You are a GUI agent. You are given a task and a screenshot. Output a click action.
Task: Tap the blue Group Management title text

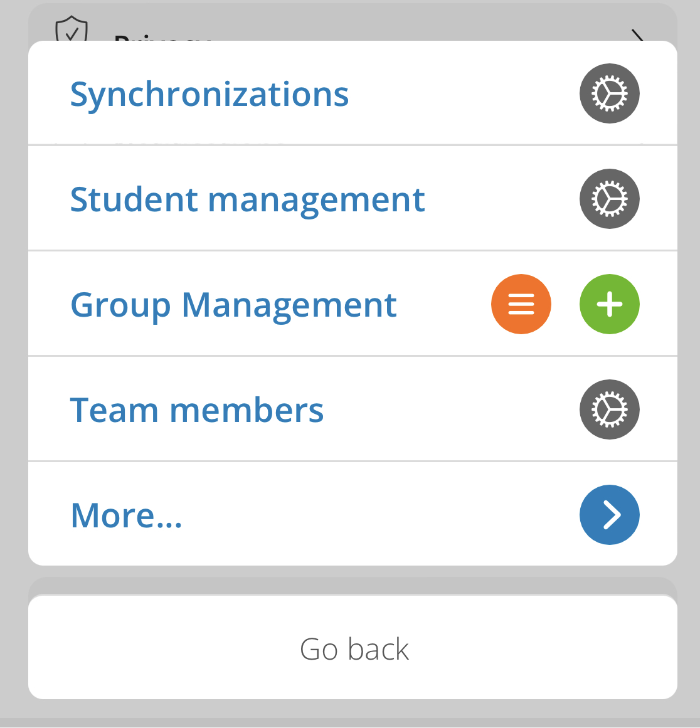[x=233, y=305]
